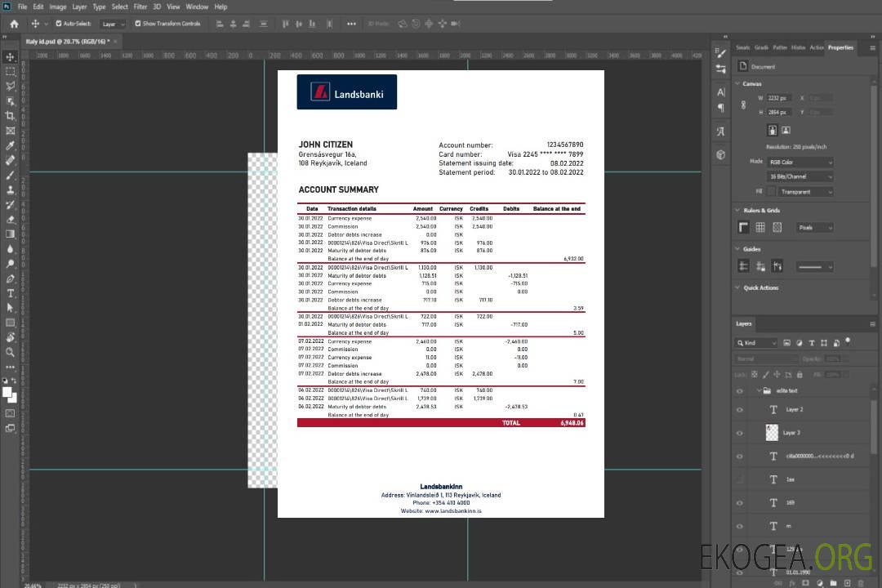Select the Rectangular Marquee tool

[10, 72]
